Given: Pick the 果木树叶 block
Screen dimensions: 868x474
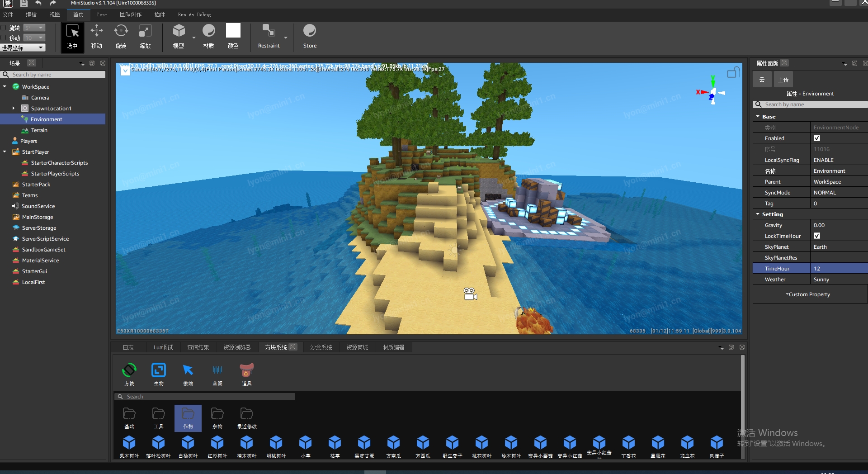Looking at the screenshot, I should 129,446.
